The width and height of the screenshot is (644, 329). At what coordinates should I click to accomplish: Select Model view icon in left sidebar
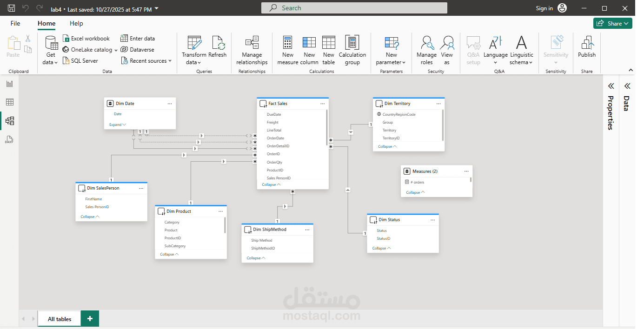pyautogui.click(x=9, y=121)
